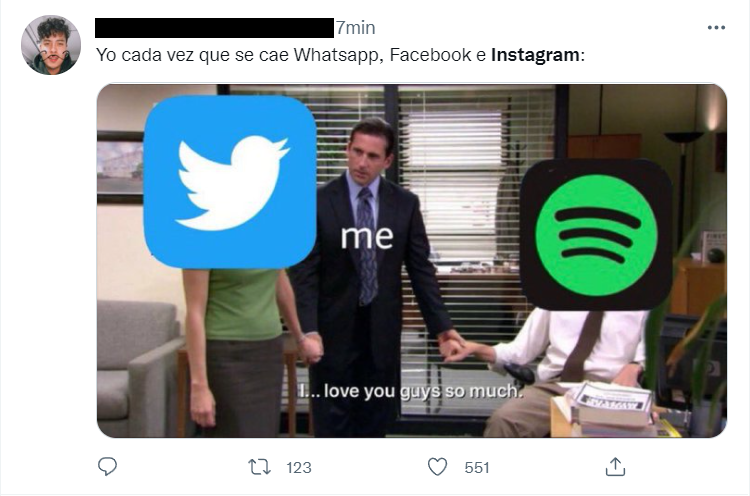Click the Twitter bird logo in the meme
Screen dimensions: 750x496
pos(230,182)
